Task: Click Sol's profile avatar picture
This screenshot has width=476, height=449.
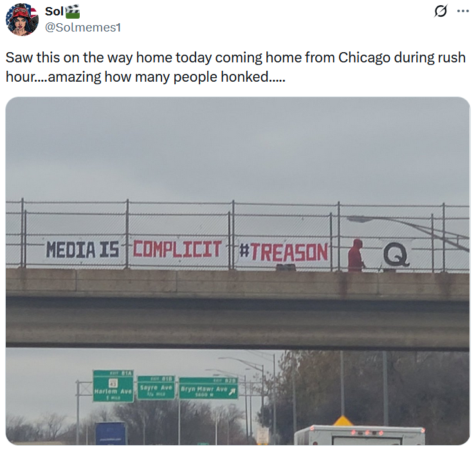Action: coord(22,20)
